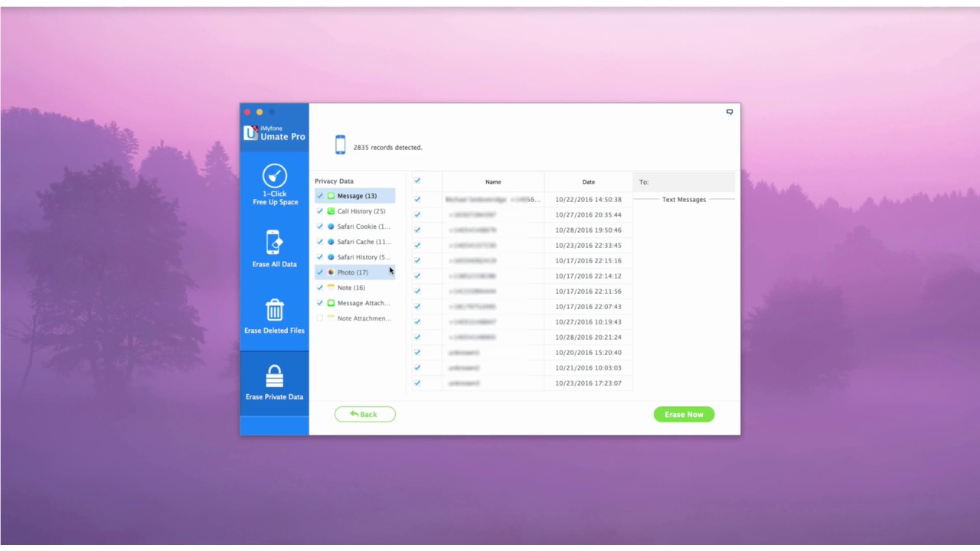Image resolution: width=980 pixels, height=551 pixels.
Task: Open Erase Deleted Files trash icon
Action: [274, 310]
